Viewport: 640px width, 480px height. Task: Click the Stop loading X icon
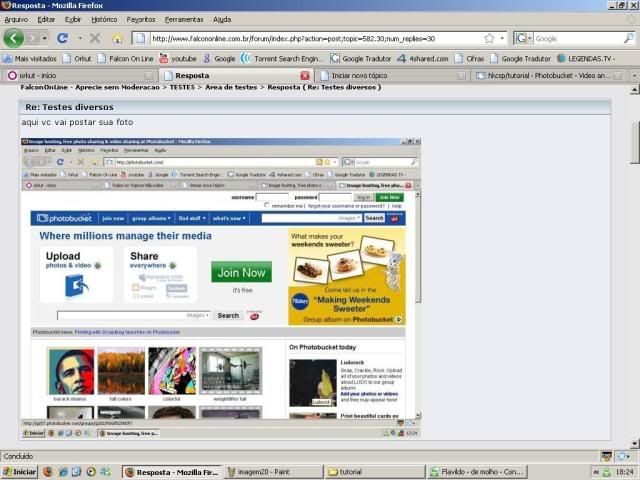click(x=95, y=38)
